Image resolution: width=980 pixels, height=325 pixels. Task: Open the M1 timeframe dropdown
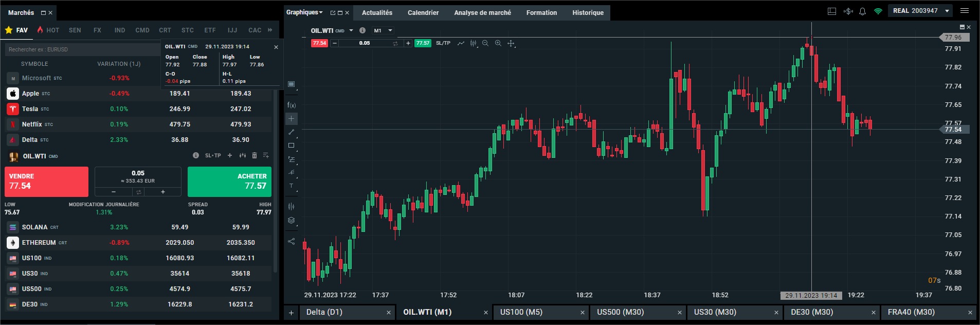(x=383, y=30)
